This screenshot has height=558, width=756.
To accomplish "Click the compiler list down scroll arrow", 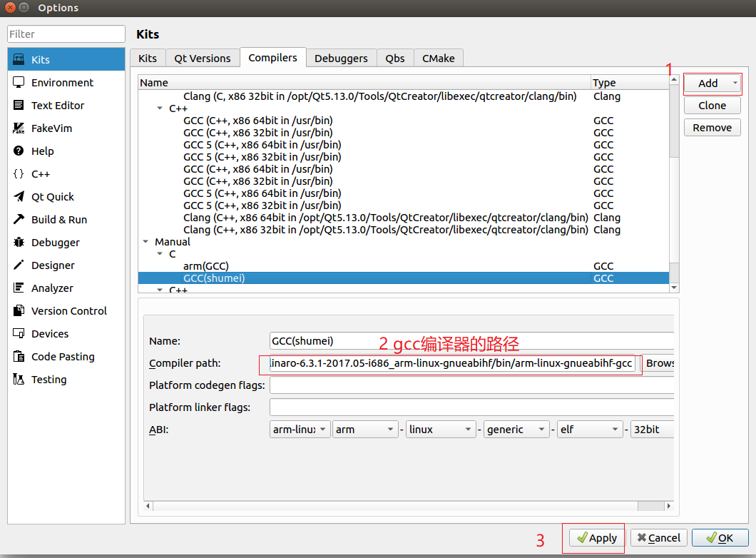I will coord(674,288).
